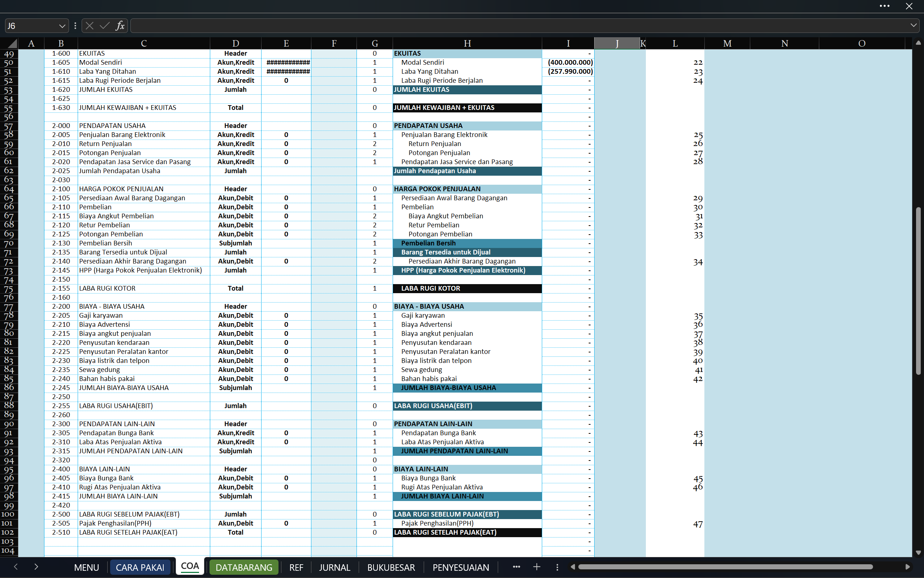Click the vertical scrollbar thumb
Screen dimensions: 924x578
point(918,291)
